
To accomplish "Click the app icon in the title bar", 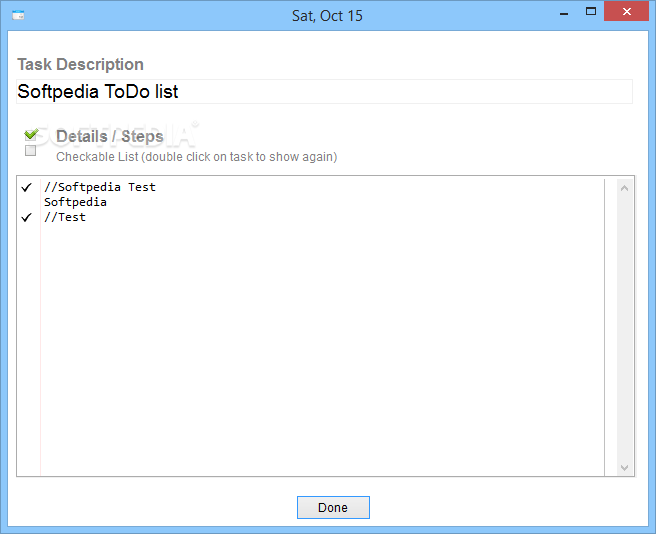I will (x=18, y=15).
